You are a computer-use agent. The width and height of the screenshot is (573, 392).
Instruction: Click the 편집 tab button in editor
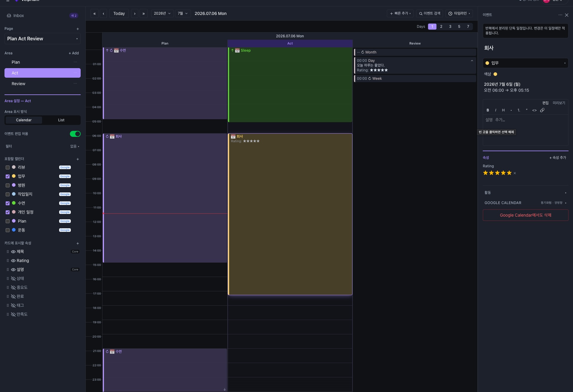pyautogui.click(x=546, y=103)
